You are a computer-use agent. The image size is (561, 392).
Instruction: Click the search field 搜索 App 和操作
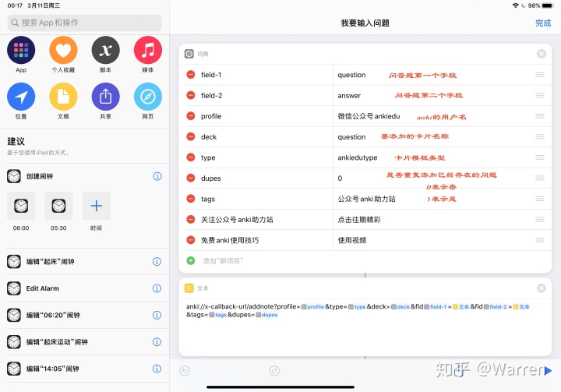coord(84,23)
